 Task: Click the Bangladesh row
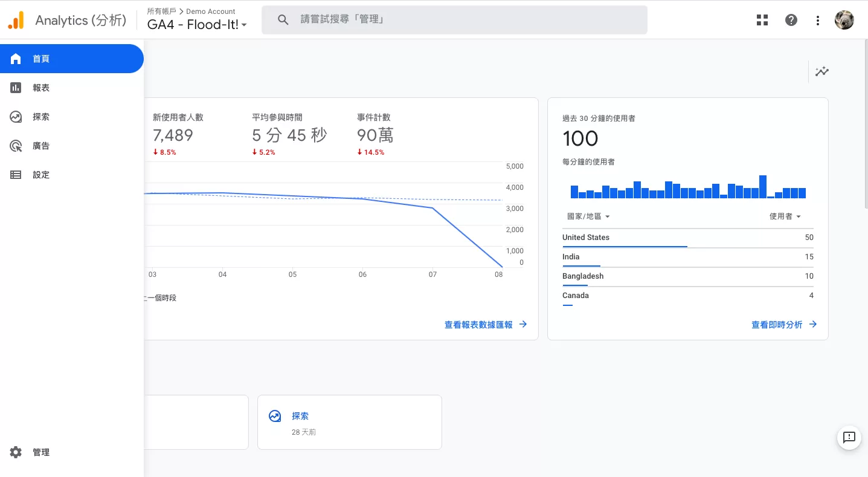pyautogui.click(x=688, y=276)
